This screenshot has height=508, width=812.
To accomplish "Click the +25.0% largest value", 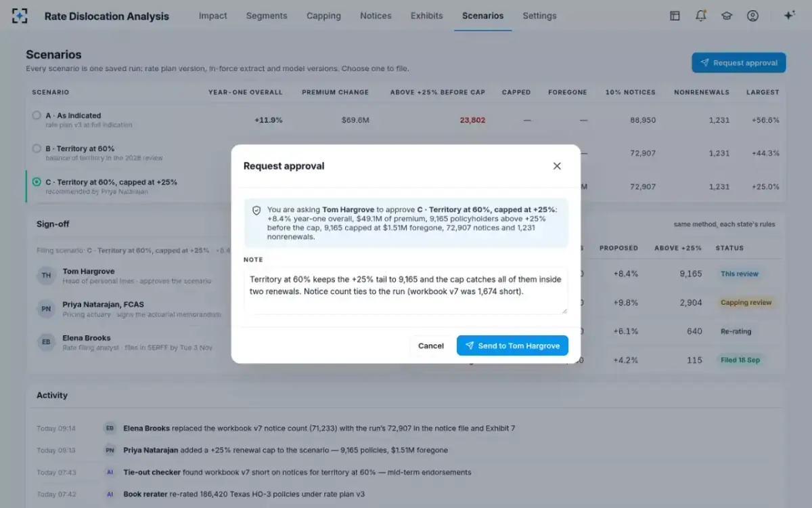I will [765, 186].
